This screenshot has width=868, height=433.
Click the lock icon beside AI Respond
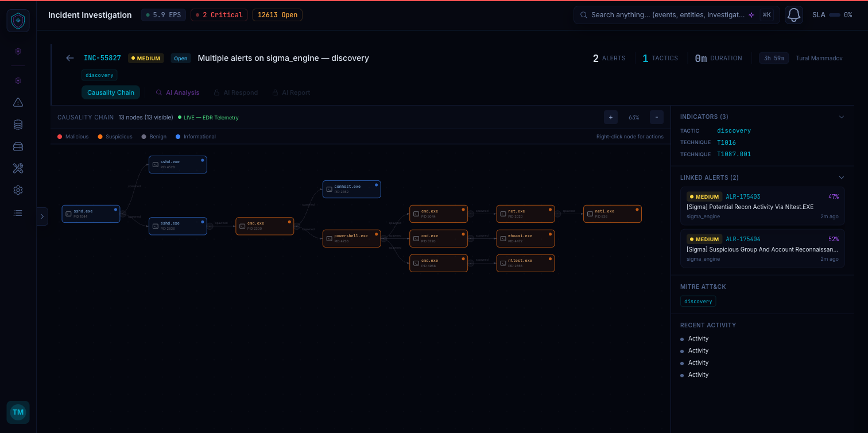click(x=217, y=92)
